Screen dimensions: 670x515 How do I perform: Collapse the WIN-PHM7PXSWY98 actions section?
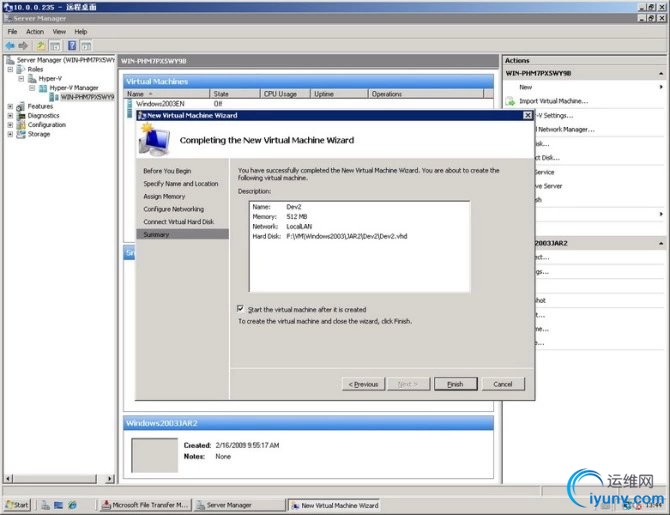661,74
